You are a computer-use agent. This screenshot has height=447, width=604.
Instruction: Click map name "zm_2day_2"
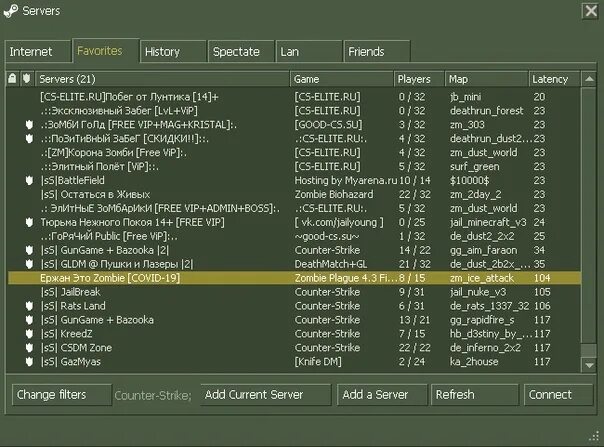(475, 194)
